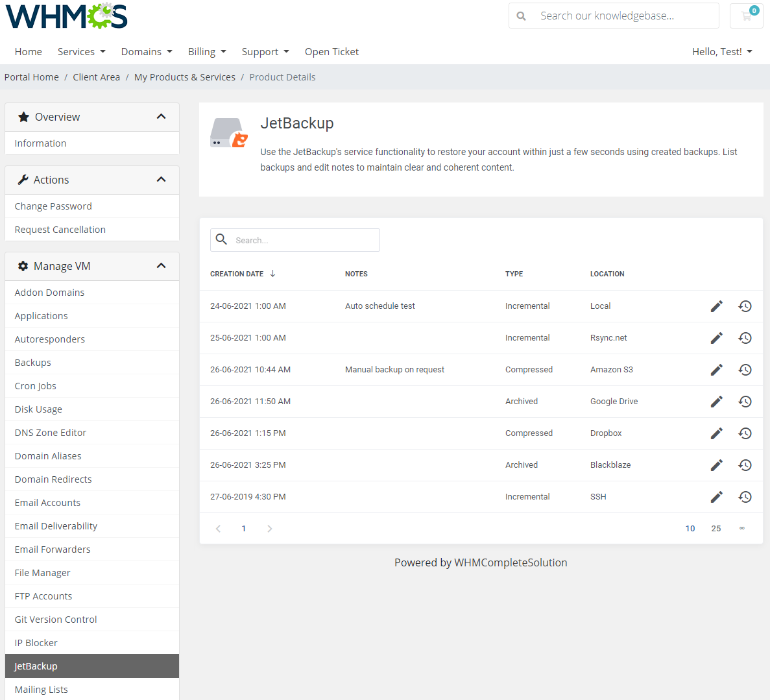770x700 pixels.
Task: Restore the Google Drive archived backup
Action: (x=745, y=401)
